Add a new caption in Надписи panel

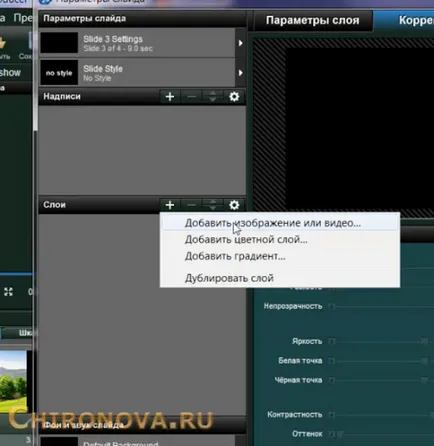pos(170,97)
